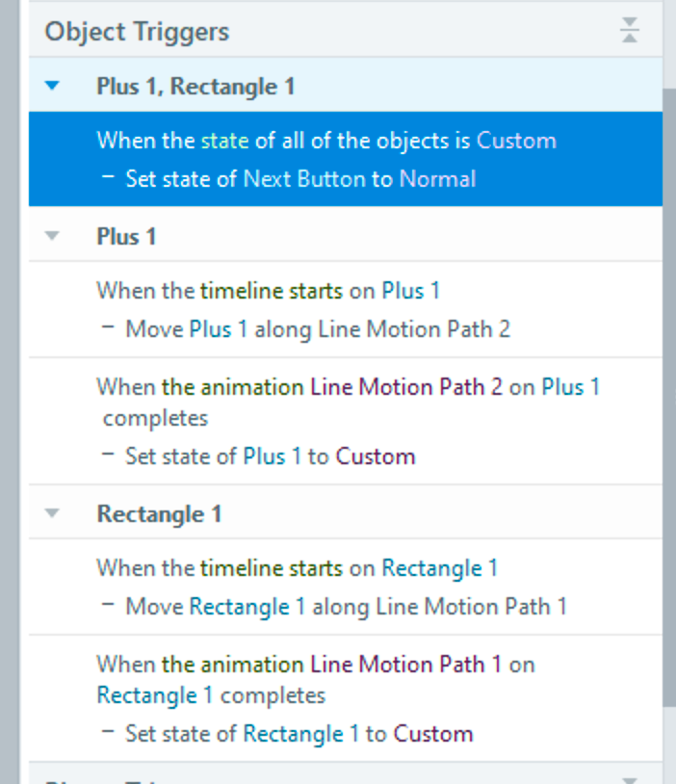The width and height of the screenshot is (676, 784).
Task: Click the 'state' link in selected trigger
Action: pyautogui.click(x=224, y=141)
